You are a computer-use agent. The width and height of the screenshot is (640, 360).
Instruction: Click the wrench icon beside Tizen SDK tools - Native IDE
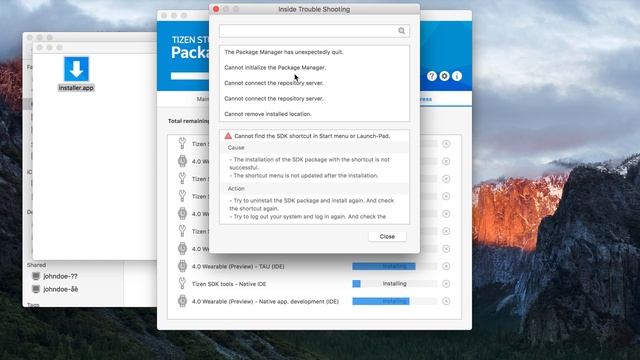182,283
